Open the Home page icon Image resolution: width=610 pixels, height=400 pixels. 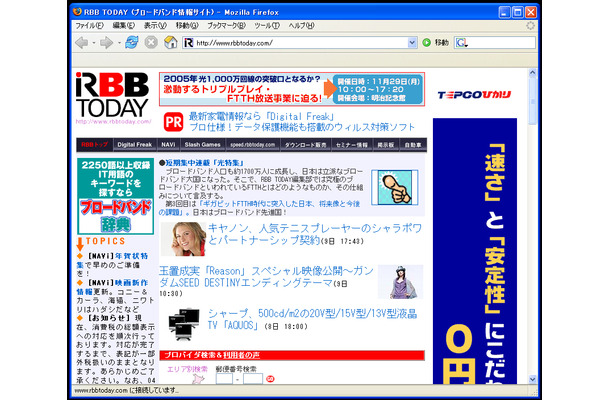(170, 42)
